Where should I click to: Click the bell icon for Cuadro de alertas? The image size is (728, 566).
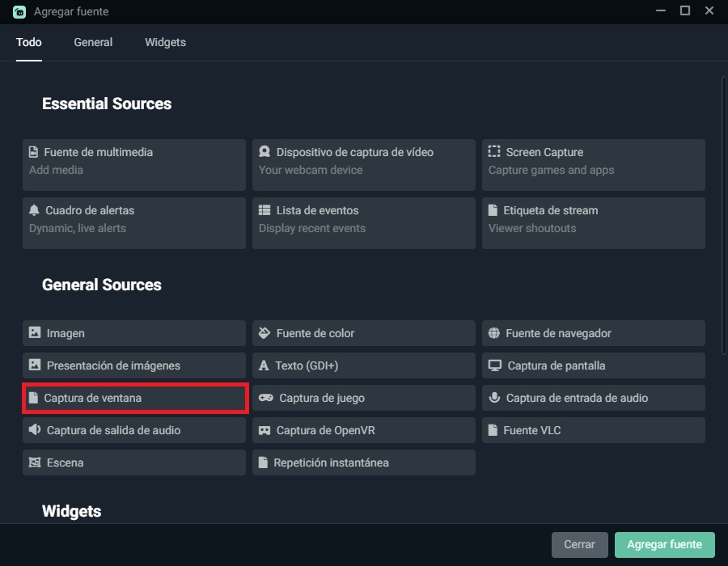(x=34, y=210)
